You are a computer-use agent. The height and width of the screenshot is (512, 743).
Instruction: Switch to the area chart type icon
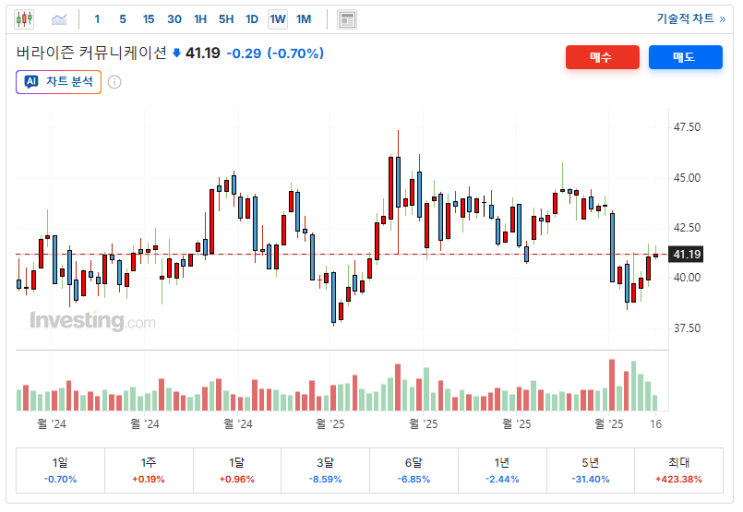tap(59, 19)
